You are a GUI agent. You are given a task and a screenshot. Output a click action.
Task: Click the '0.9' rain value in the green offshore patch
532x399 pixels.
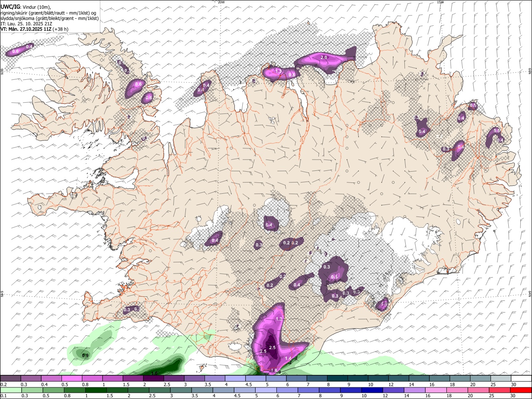[85, 355]
